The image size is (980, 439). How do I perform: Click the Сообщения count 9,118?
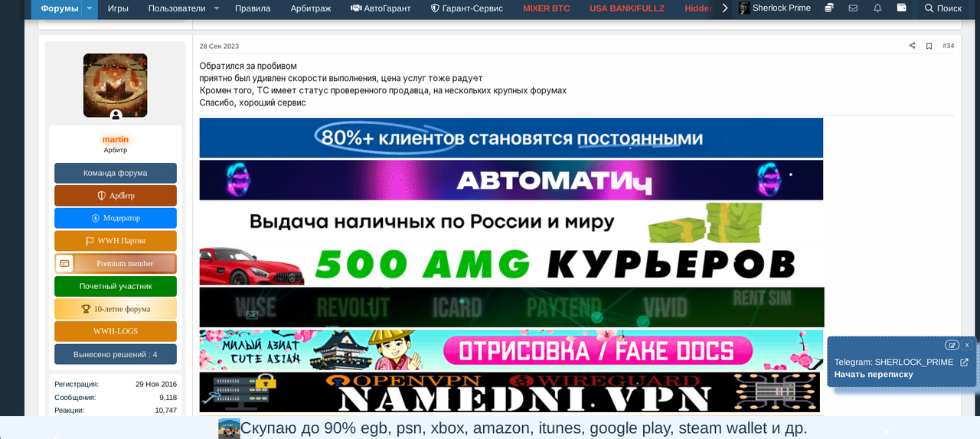pyautogui.click(x=168, y=397)
